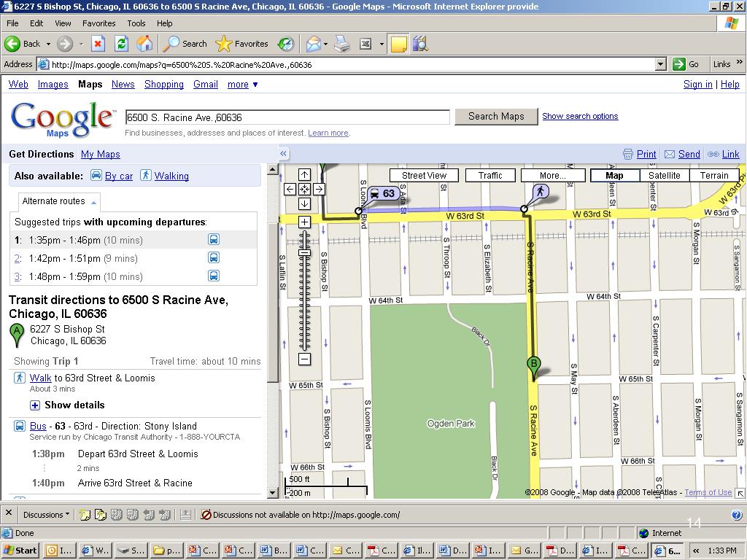Open the Gmail link

[205, 85]
